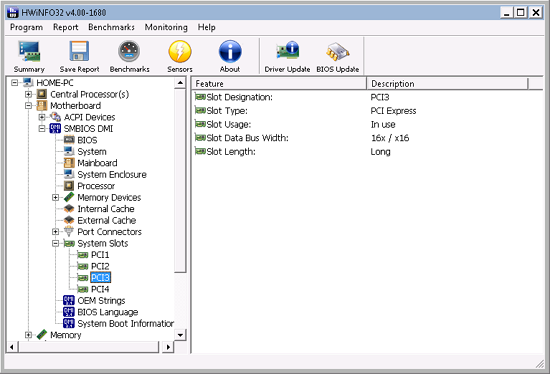The image size is (550, 374).
Task: Click the Feature column header
Action: click(x=279, y=84)
